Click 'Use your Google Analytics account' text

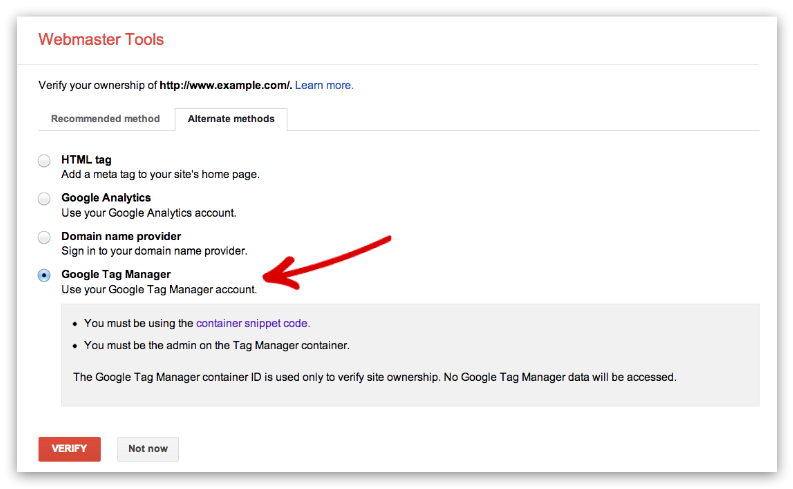149,212
